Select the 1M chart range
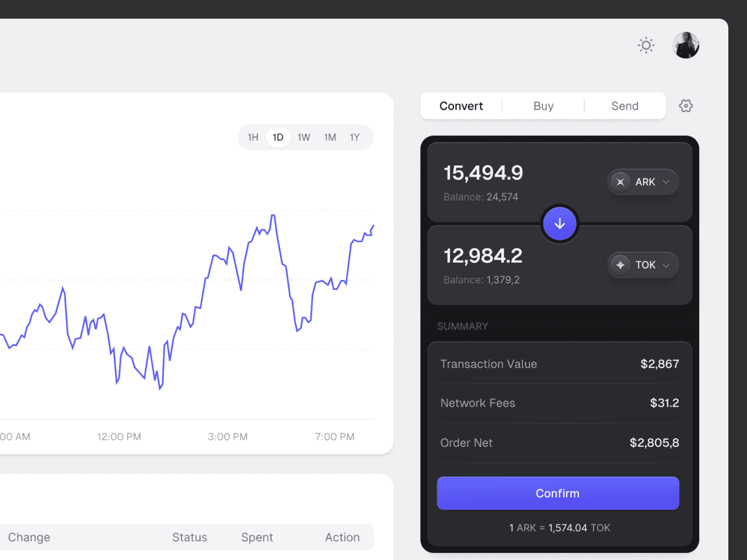This screenshot has width=747, height=560. pyautogui.click(x=330, y=137)
